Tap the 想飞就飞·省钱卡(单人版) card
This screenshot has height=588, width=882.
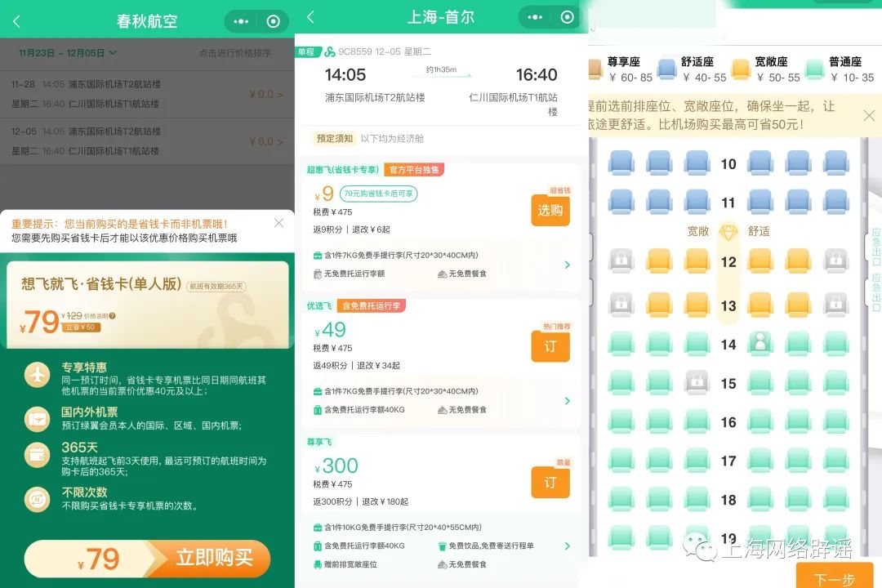tap(147, 304)
